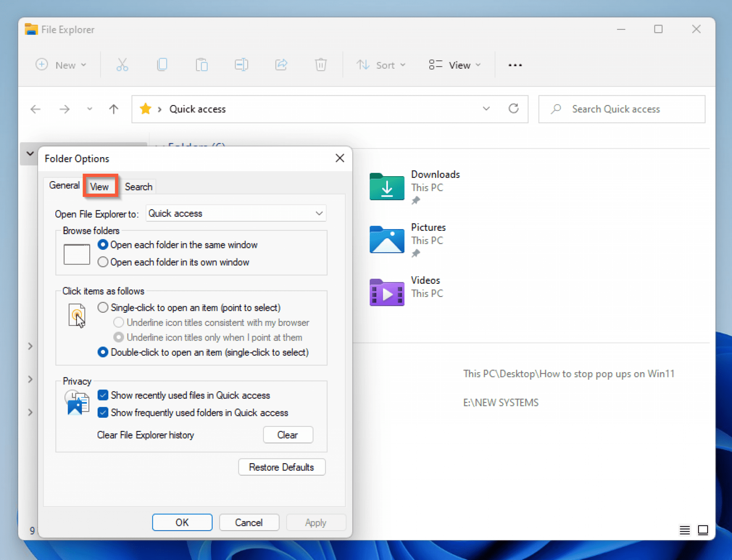Click 'This PC\Desktop\How to stop pop ups' path
This screenshot has height=560, width=732.
click(569, 374)
